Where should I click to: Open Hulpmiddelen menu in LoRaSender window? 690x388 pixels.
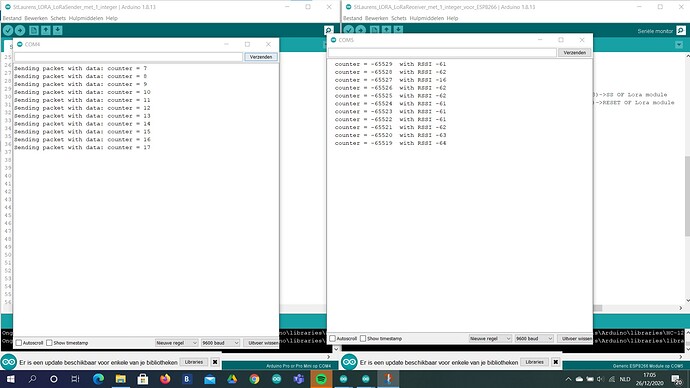[86, 18]
